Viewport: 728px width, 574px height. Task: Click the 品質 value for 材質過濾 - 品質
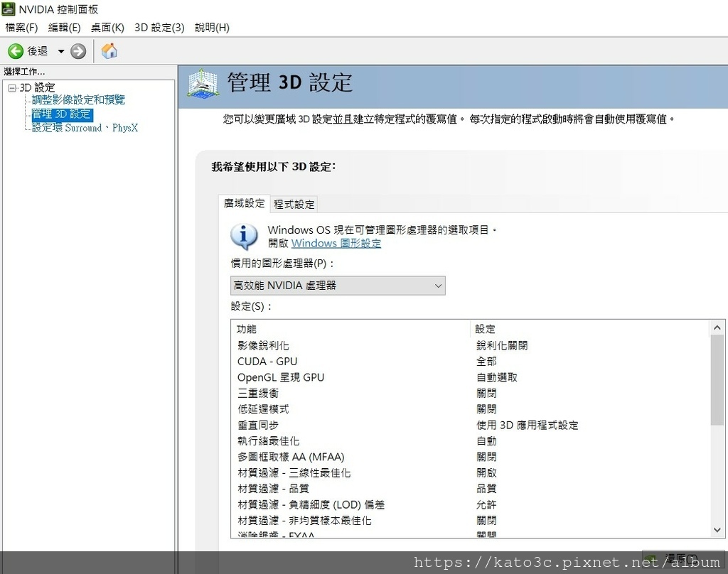click(486, 489)
